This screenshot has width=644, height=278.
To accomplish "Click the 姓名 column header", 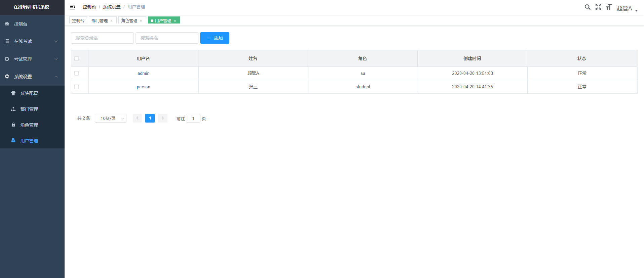I will 253,58.
